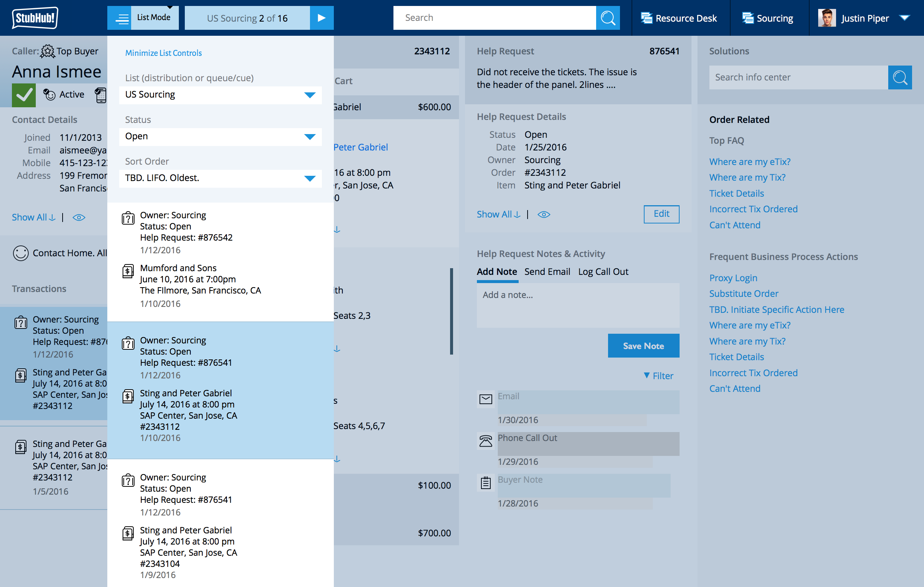Image resolution: width=924 pixels, height=587 pixels.
Task: Click Show All under Help Request Details
Action: (x=499, y=214)
